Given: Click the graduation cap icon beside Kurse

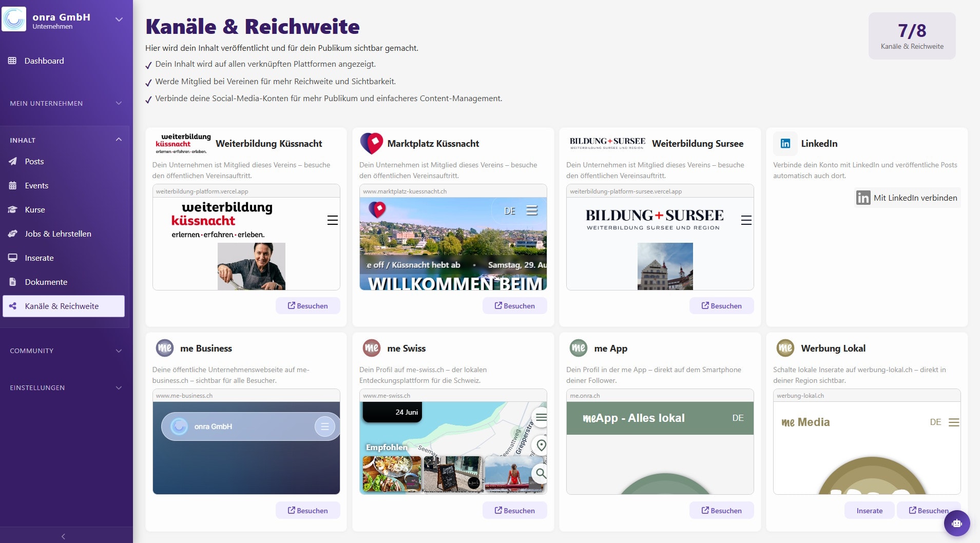Looking at the screenshot, I should pos(13,209).
